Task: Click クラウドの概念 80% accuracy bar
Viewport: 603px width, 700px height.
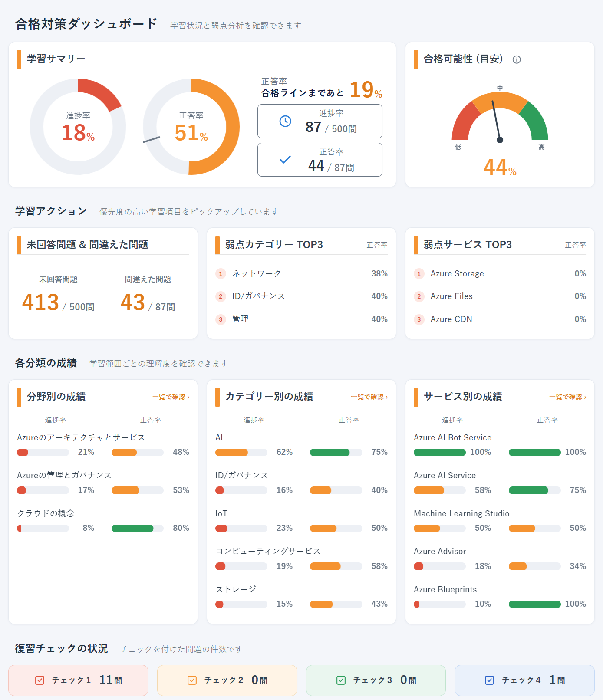Action: point(138,528)
